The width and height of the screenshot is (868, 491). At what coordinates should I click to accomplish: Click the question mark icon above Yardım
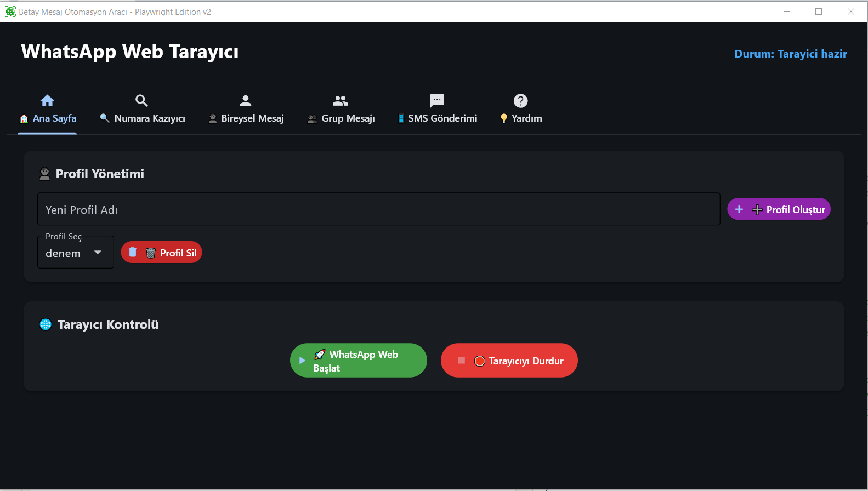[x=520, y=101]
